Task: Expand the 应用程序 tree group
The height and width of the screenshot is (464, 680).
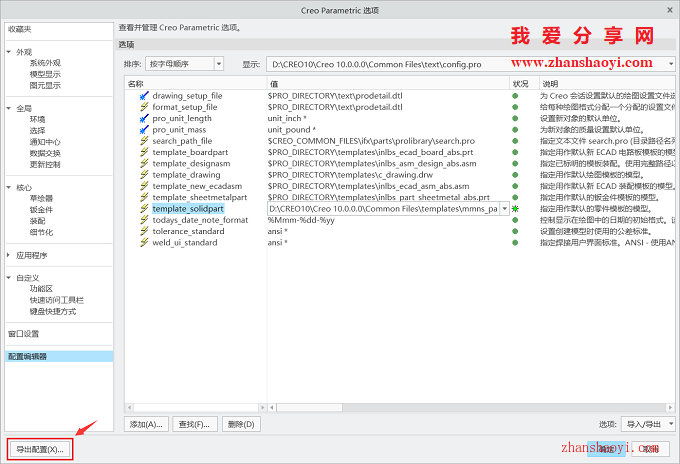Action: 9,255
